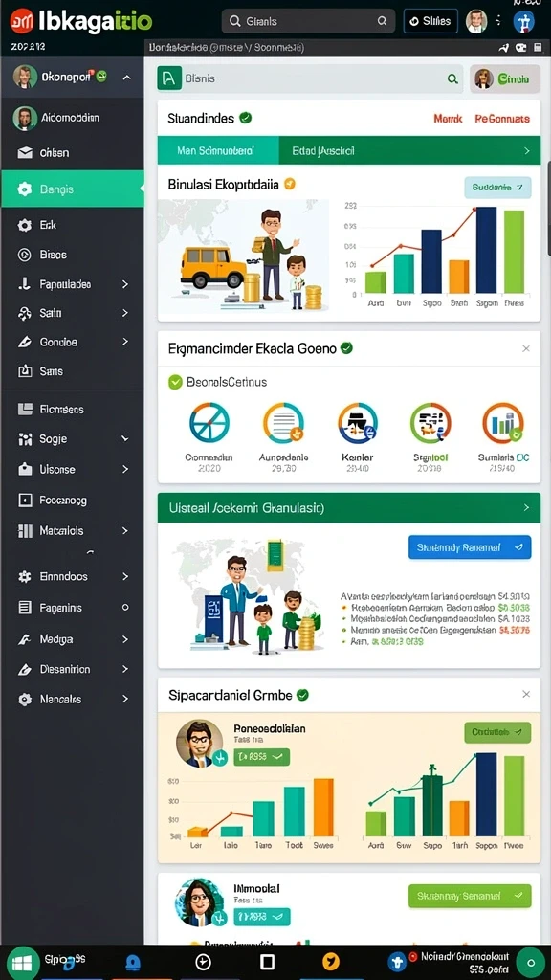This screenshot has height=980, width=551.
Task: Open the Aunoadanie document circle icon
Action: coord(283,423)
